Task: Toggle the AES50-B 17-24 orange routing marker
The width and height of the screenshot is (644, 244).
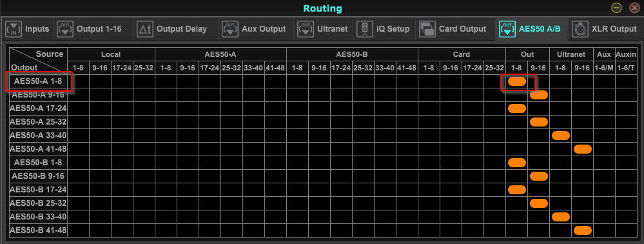Action: coord(516,190)
